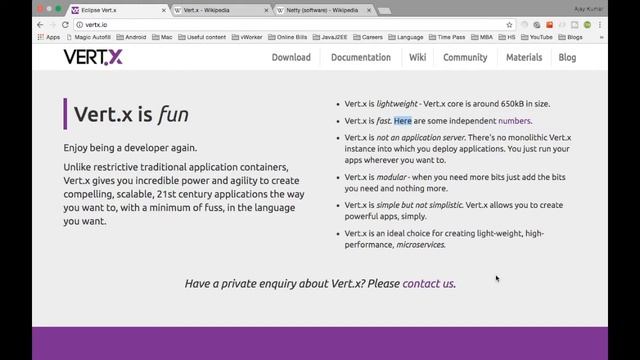
Task: Open the vWorker bookmarks folder
Action: point(247,37)
